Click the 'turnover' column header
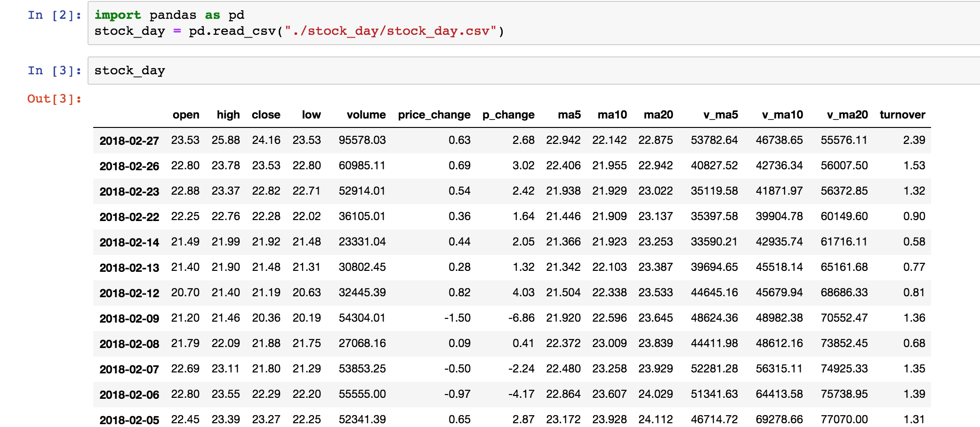The width and height of the screenshot is (980, 427). 902,115
